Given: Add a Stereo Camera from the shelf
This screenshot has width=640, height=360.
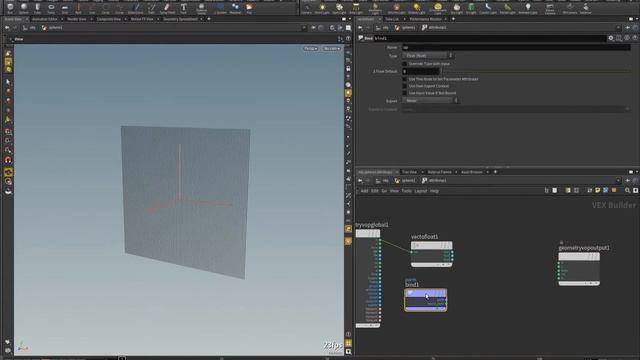Looking at the screenshot, I should (550, 8).
